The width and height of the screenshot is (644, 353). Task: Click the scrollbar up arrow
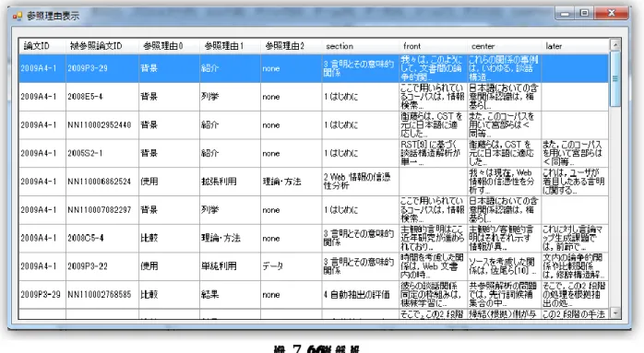click(614, 45)
